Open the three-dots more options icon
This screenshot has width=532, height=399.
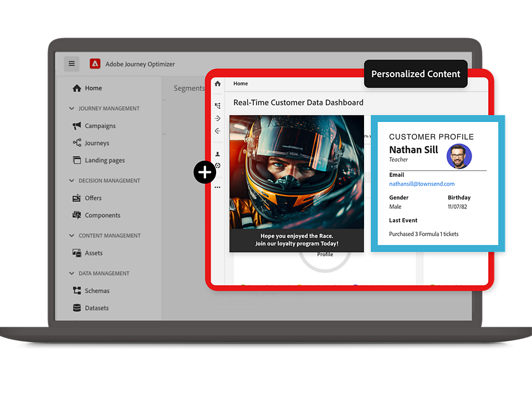point(217,187)
